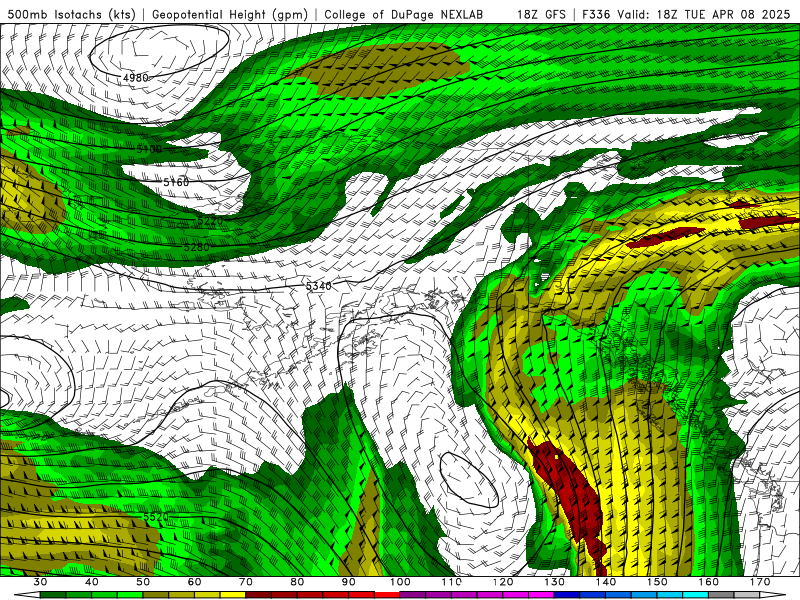Click the 120 knot legend label
Image resolution: width=800 pixels, height=600 pixels.
tap(503, 582)
